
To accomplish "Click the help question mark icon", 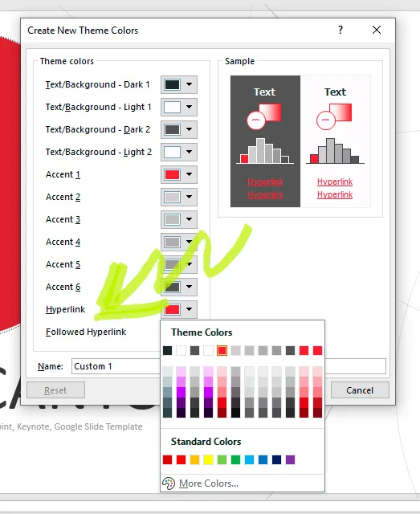I will [x=340, y=31].
